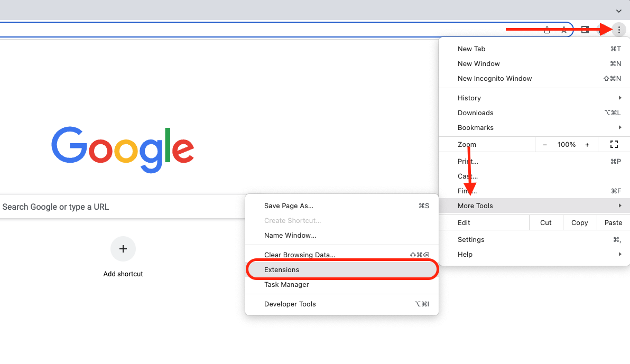Increase zoom with the plus button
Viewport: 630px width, 364px height.
pos(587,145)
